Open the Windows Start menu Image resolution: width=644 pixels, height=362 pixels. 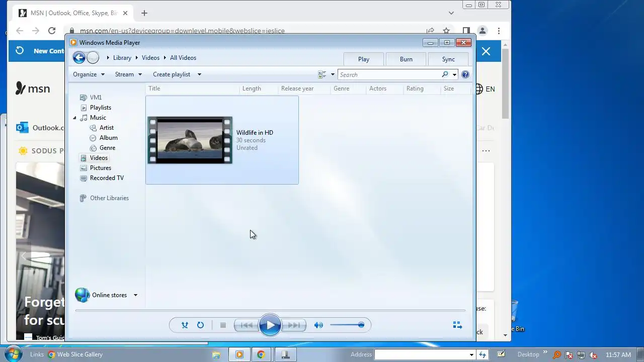(x=13, y=354)
